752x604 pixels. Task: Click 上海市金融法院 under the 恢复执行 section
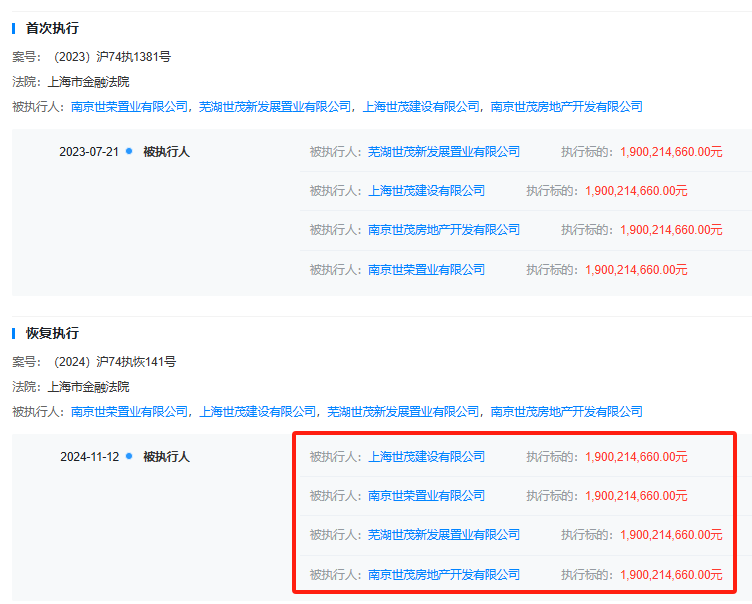[89, 387]
